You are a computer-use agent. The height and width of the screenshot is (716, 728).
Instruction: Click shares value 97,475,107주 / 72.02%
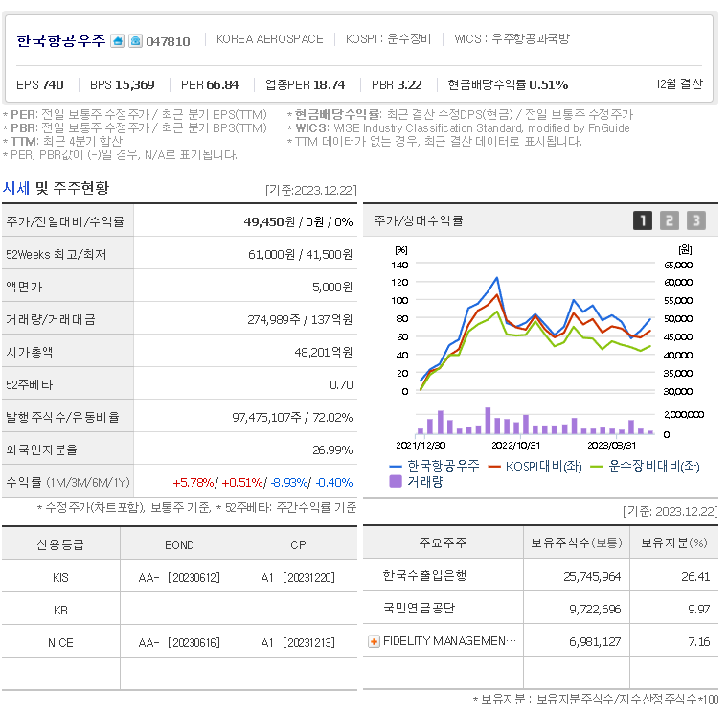292,418
